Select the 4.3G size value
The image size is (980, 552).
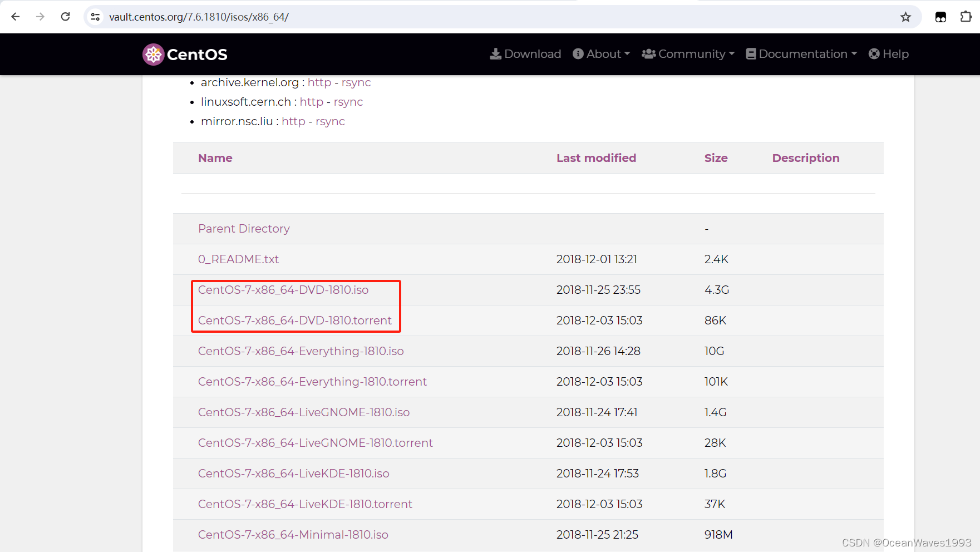[x=717, y=290]
